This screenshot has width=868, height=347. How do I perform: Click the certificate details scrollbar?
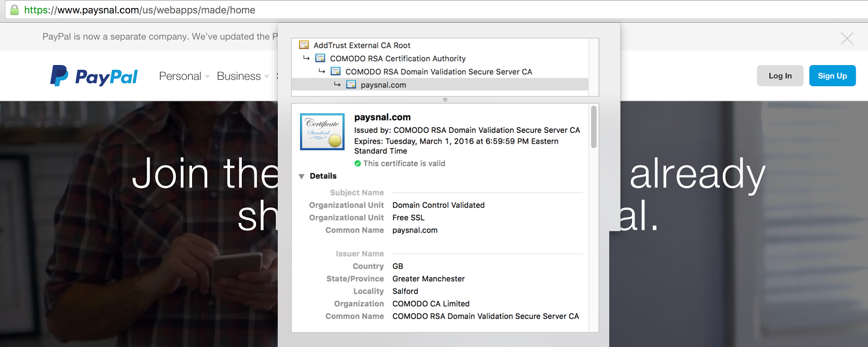[594, 127]
